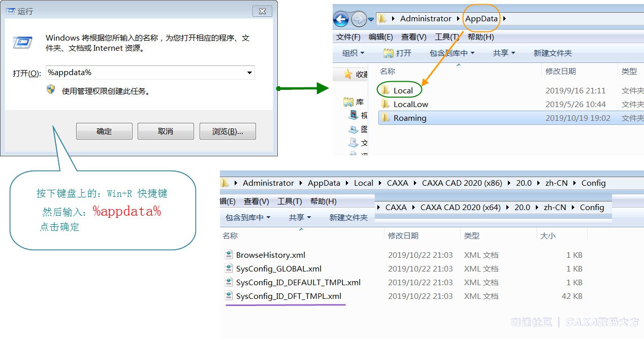Screen dimensions: 644x339
Task: Open 帮助(H) menu in the Config window
Action: (x=323, y=201)
